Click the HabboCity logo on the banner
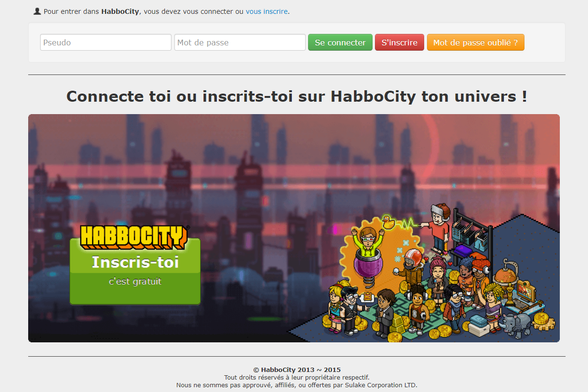588x392 pixels. 135,237
